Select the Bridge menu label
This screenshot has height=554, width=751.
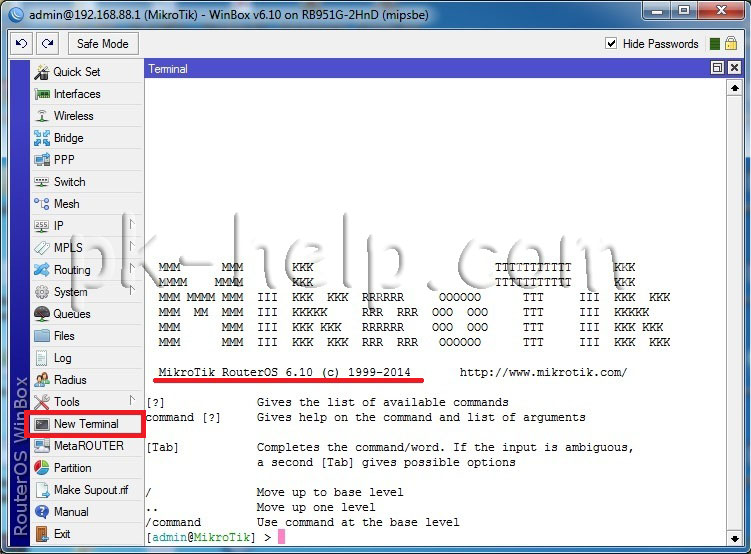(68, 138)
